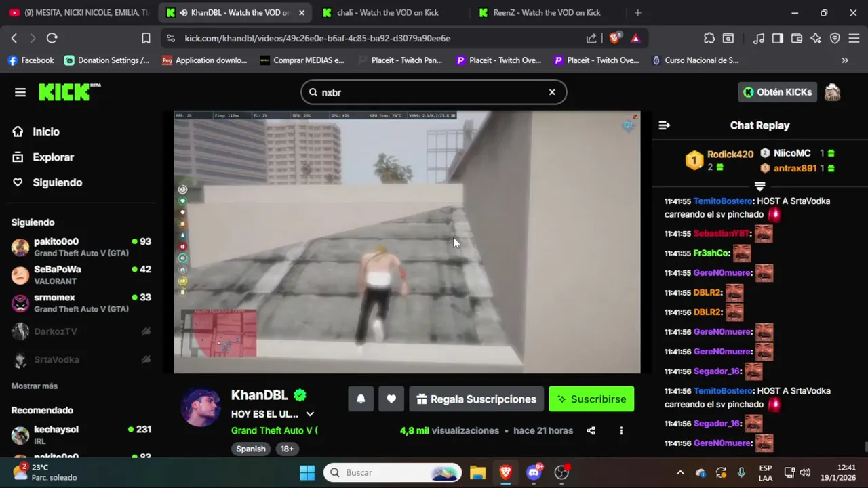The height and width of the screenshot is (488, 868).
Task: Click Regala Suscripciones button
Action: pos(476,399)
